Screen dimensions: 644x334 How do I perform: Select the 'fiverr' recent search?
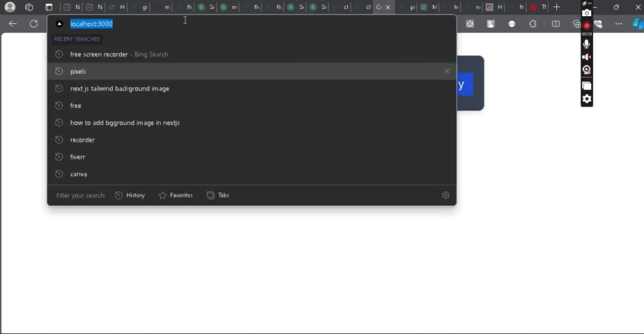point(252,157)
